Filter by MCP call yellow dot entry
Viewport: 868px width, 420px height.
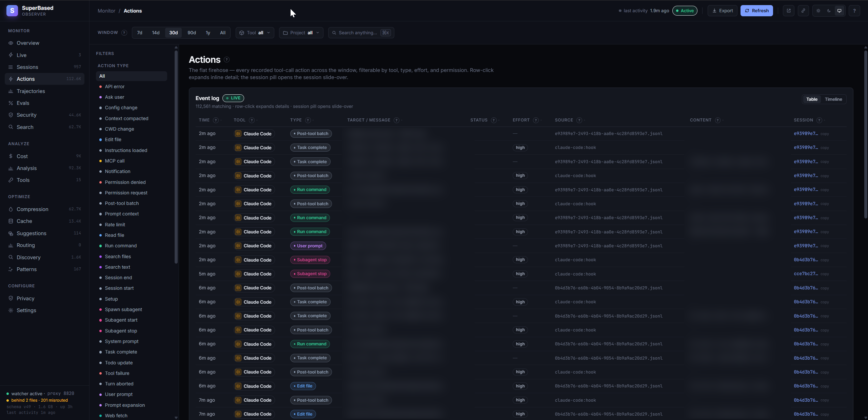point(132,161)
